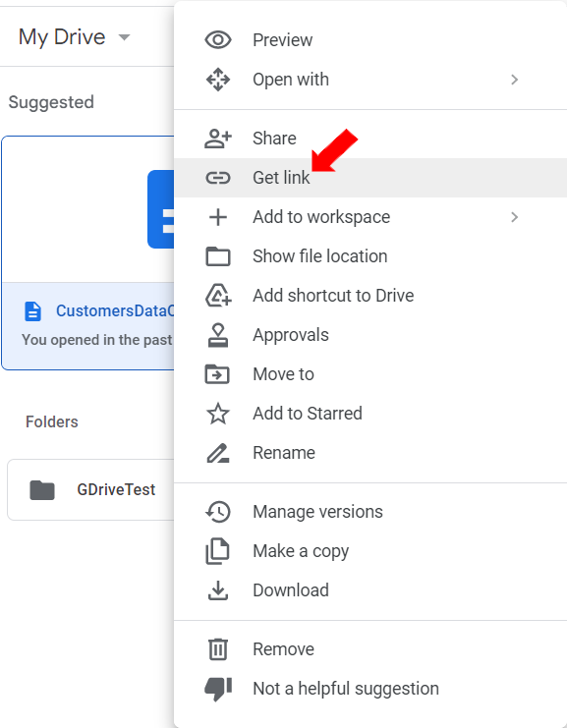Click the Approvals stamp icon
This screenshot has height=728, width=567.
point(218,335)
